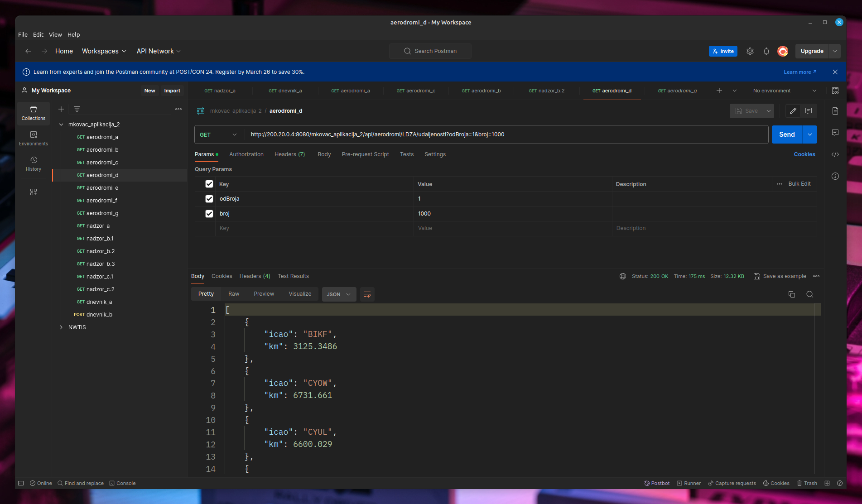Click the plus icon to create new collection

point(61,109)
